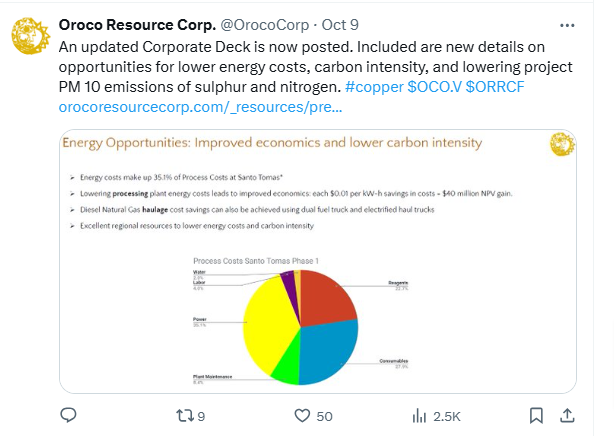
Task: Click the Oroco Resource Corp. display name
Action: point(137,25)
